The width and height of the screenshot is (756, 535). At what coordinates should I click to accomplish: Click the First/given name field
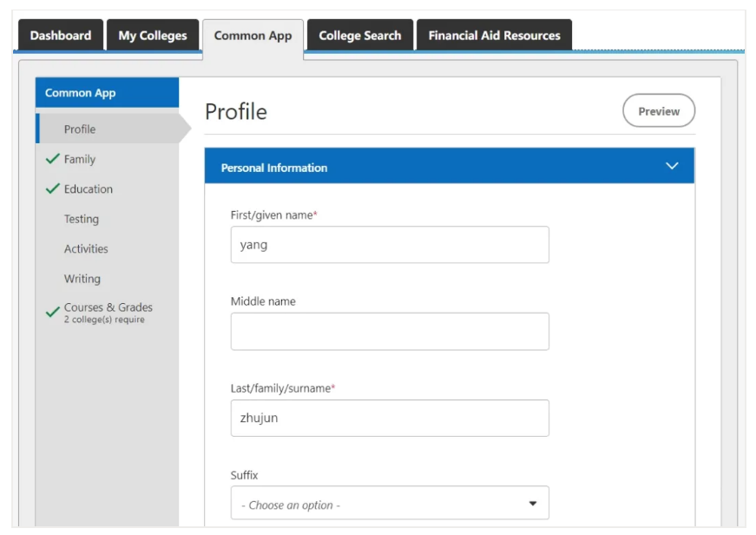[x=390, y=245]
